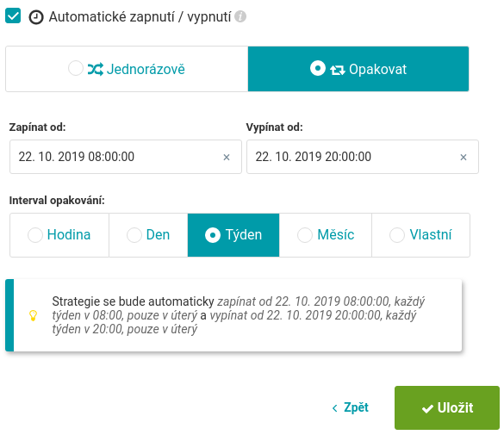Screen dimensions: 504x441
Task: Choose Vlastní repeat interval
Action: (420, 235)
